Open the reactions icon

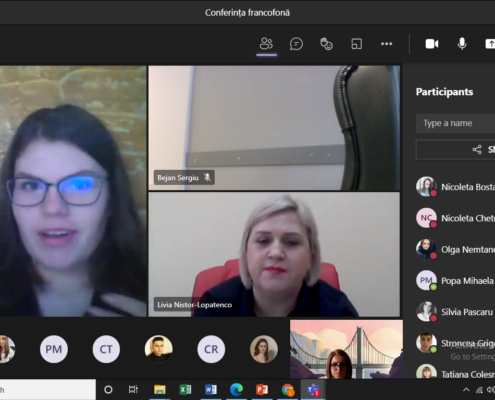click(326, 44)
